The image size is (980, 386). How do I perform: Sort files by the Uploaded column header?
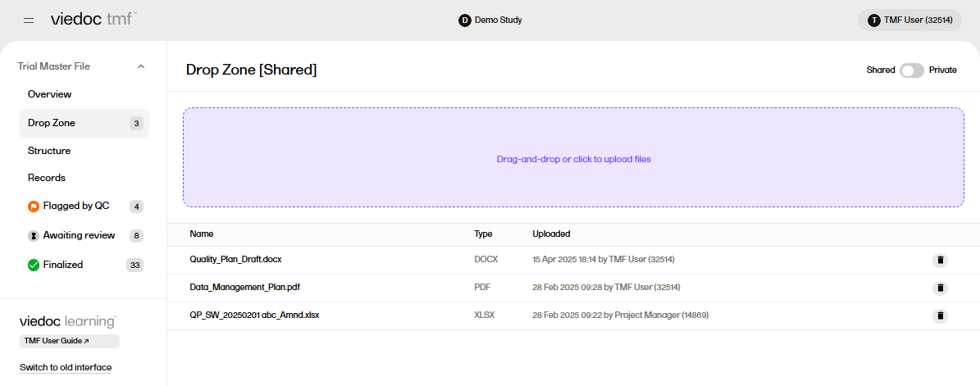point(551,234)
